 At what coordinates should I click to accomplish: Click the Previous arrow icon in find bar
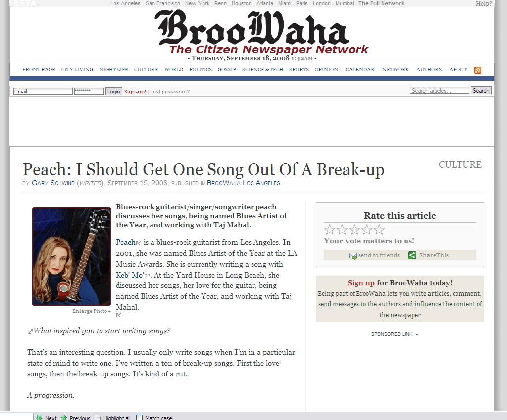coord(64,417)
